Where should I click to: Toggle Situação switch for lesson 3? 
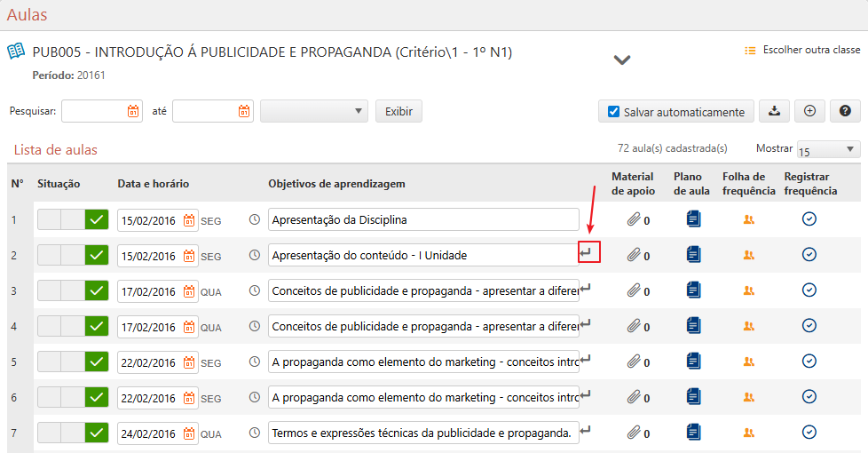[73, 290]
